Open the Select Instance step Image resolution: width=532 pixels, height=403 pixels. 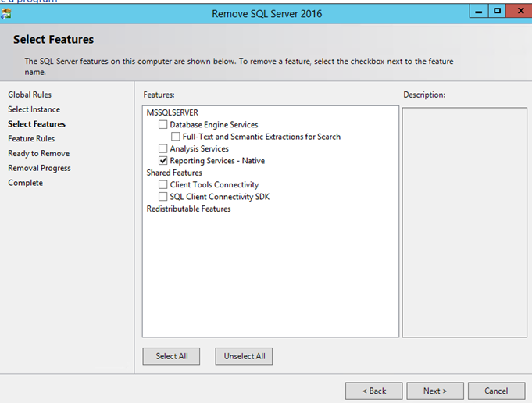click(x=34, y=109)
